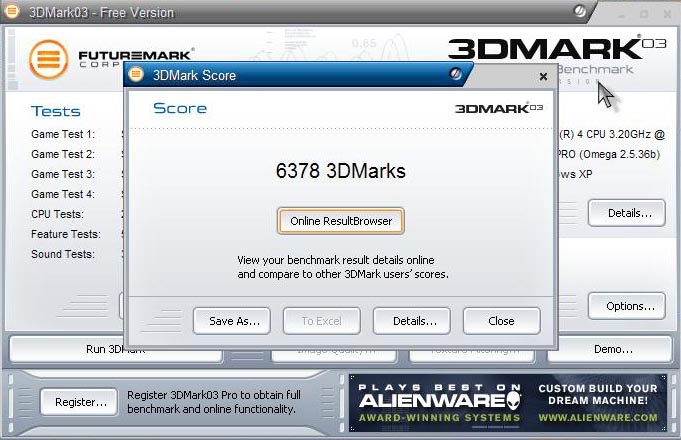Click the orange Futuremark logo circle
Image resolution: width=681 pixels, height=440 pixels.
point(49,60)
